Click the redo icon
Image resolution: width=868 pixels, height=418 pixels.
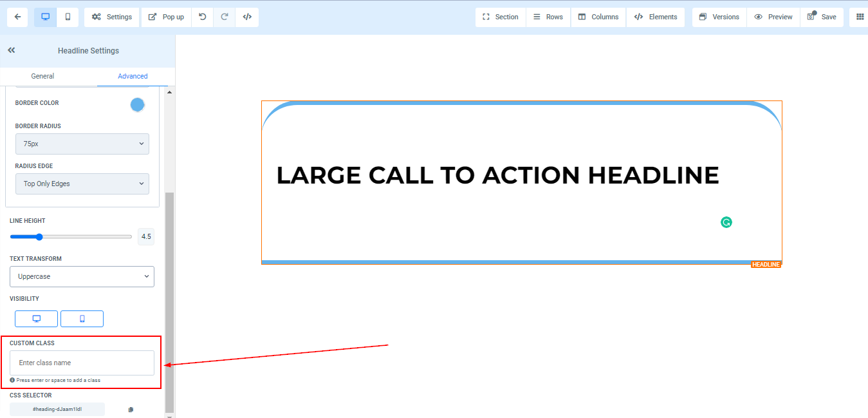pos(225,17)
